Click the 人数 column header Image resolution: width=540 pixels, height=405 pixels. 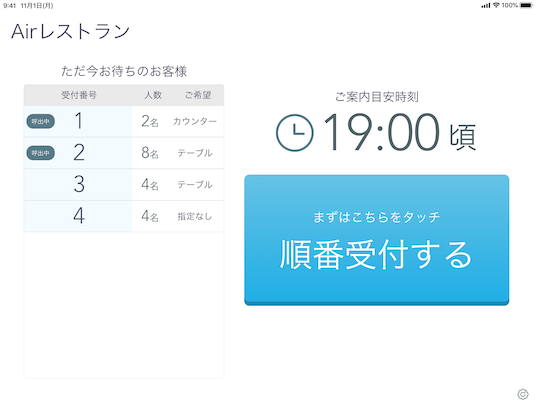coord(153,95)
